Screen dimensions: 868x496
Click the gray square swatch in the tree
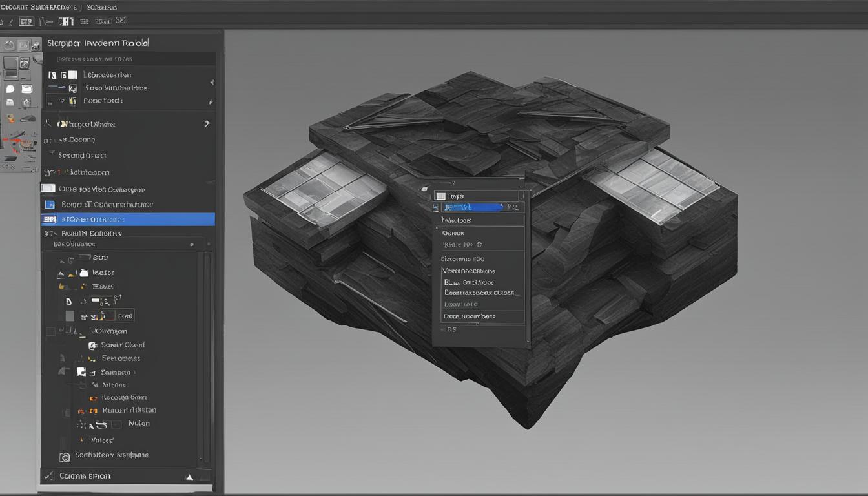[x=70, y=316]
